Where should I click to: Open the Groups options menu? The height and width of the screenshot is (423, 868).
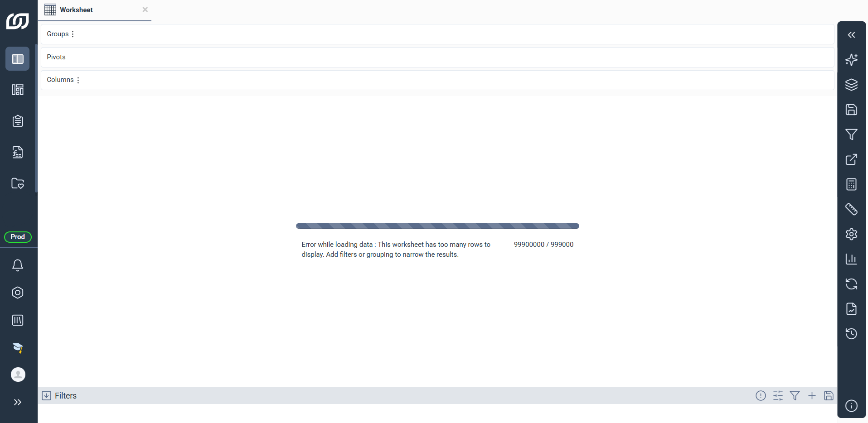pos(73,34)
